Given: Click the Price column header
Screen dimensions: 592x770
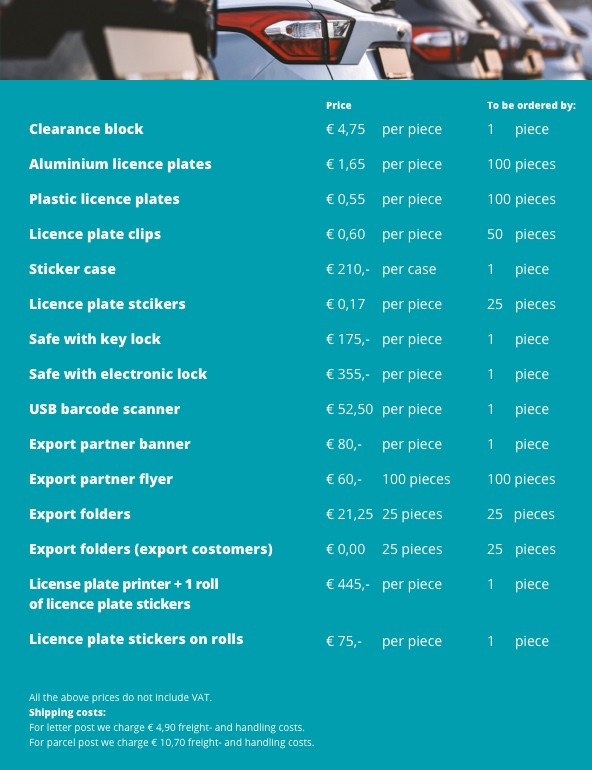Looking at the screenshot, I should (x=339, y=106).
